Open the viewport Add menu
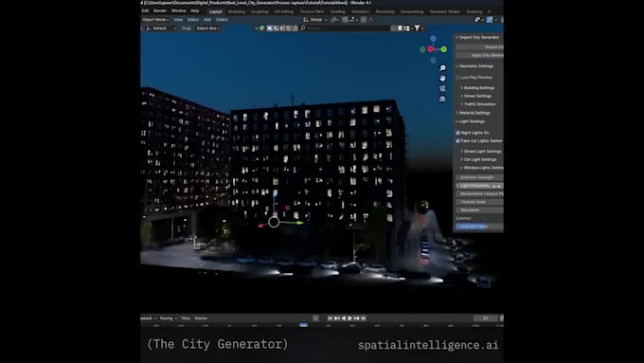Screen dimensions: 644x363 point(207,19)
